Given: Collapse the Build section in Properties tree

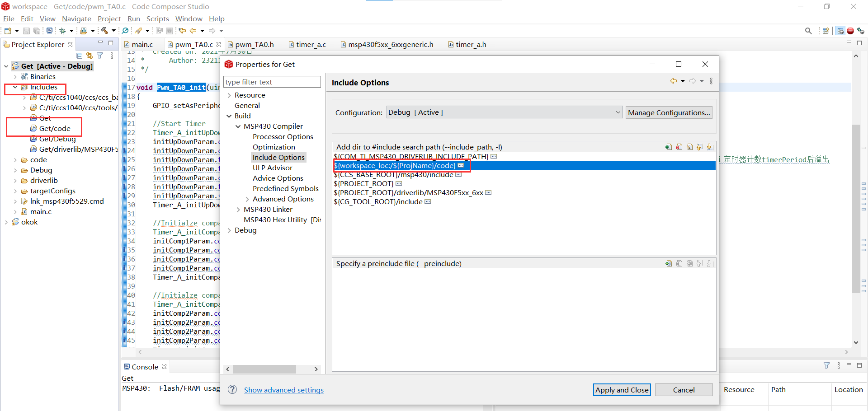Looking at the screenshot, I should click(230, 116).
